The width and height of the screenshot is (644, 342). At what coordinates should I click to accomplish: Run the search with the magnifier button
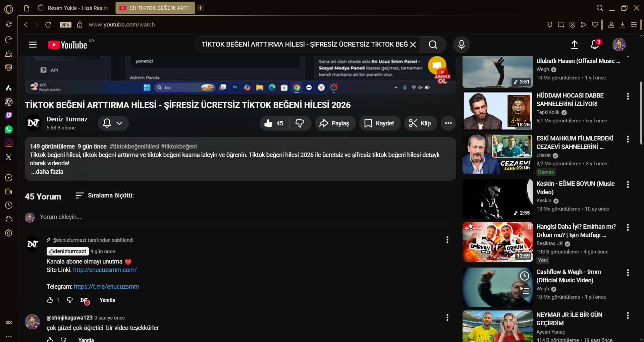click(433, 45)
